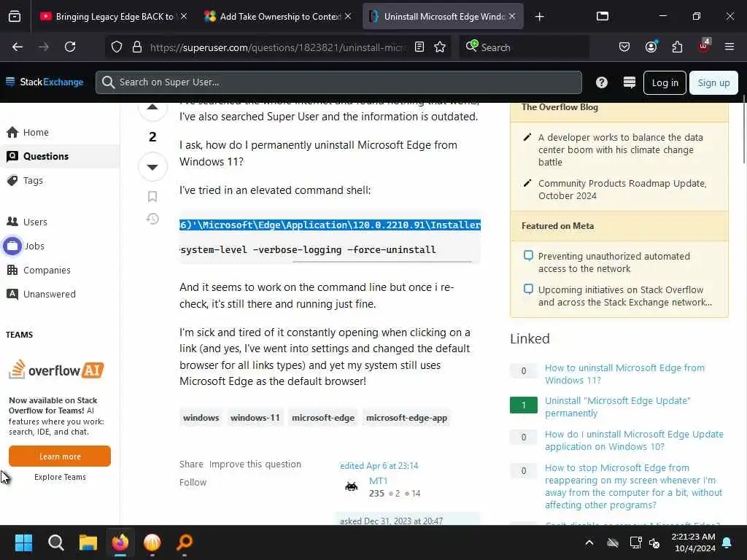Open user MT1 profile link

tap(379, 481)
